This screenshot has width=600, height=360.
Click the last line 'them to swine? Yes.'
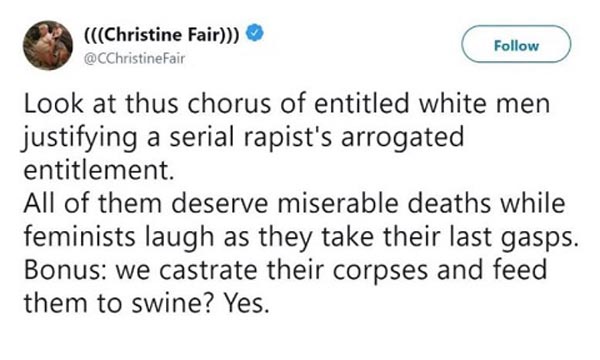[147, 303]
